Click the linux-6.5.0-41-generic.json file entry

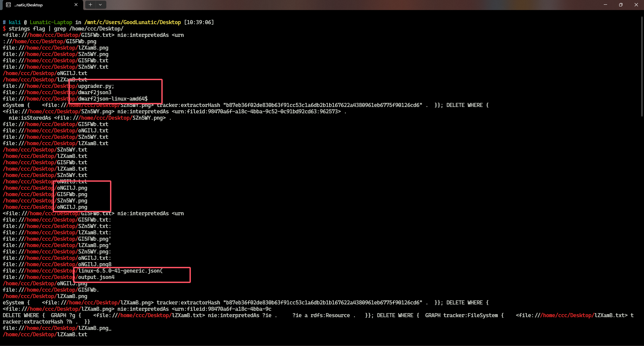pos(120,271)
